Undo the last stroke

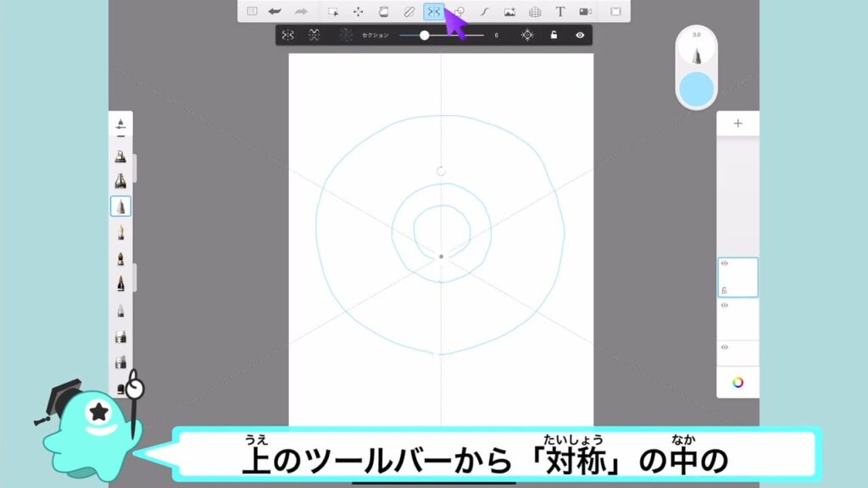pos(275,11)
